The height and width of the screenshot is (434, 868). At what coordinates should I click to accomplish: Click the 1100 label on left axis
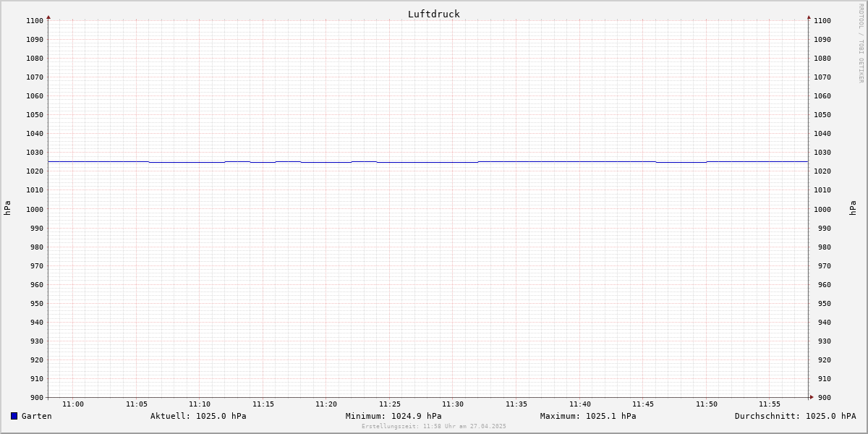pos(35,20)
